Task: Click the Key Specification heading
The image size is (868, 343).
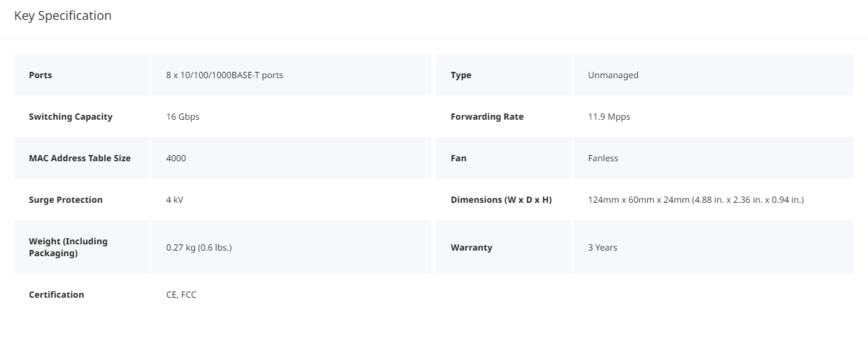Action: point(63,16)
